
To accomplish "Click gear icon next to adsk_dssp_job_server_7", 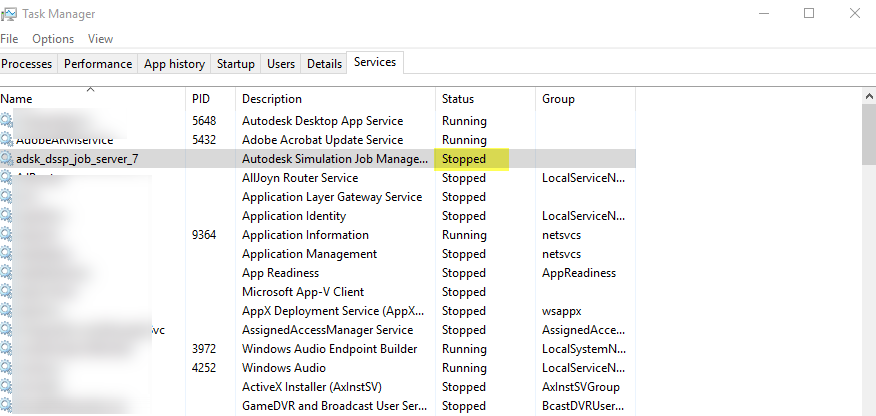I will [x=7, y=159].
